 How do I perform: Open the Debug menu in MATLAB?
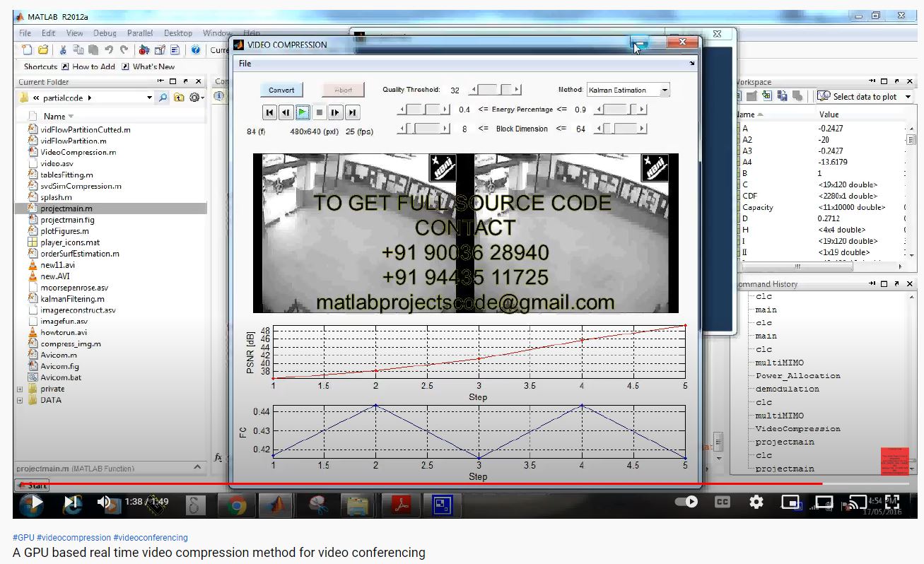tap(105, 33)
